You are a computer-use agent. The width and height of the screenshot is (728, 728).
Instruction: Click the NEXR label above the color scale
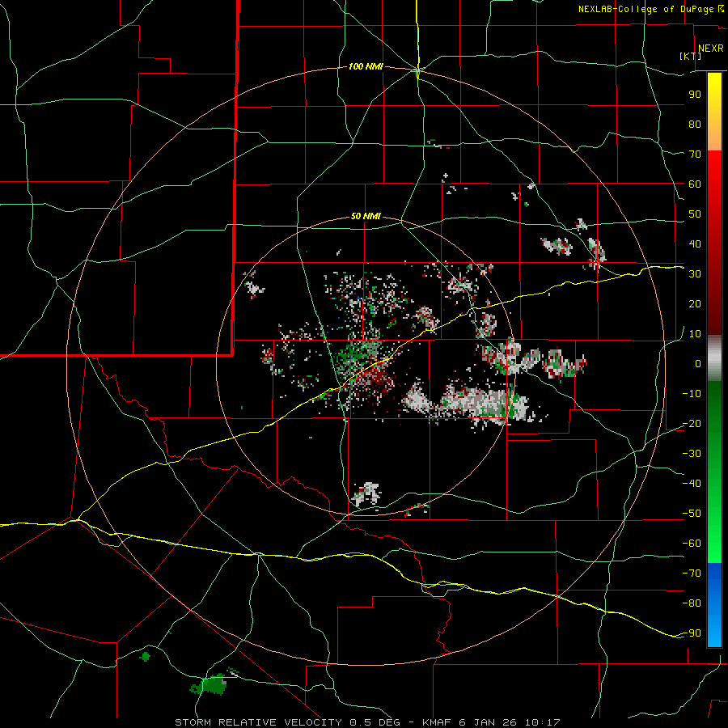[710, 49]
